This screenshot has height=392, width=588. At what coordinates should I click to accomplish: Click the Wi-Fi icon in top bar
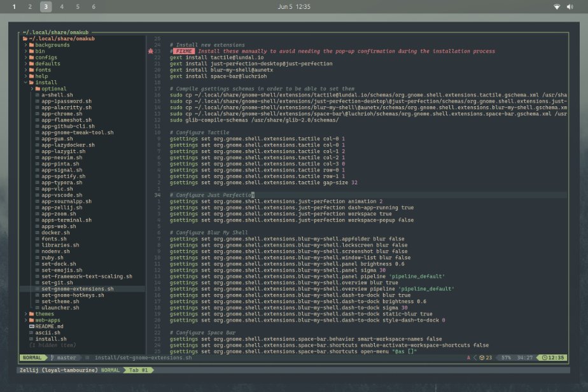click(557, 7)
